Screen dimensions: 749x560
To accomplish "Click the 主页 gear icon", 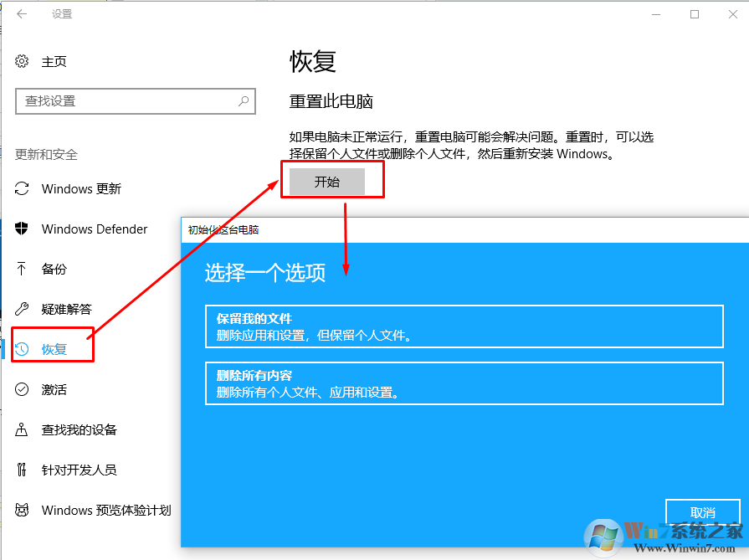I will [21, 61].
